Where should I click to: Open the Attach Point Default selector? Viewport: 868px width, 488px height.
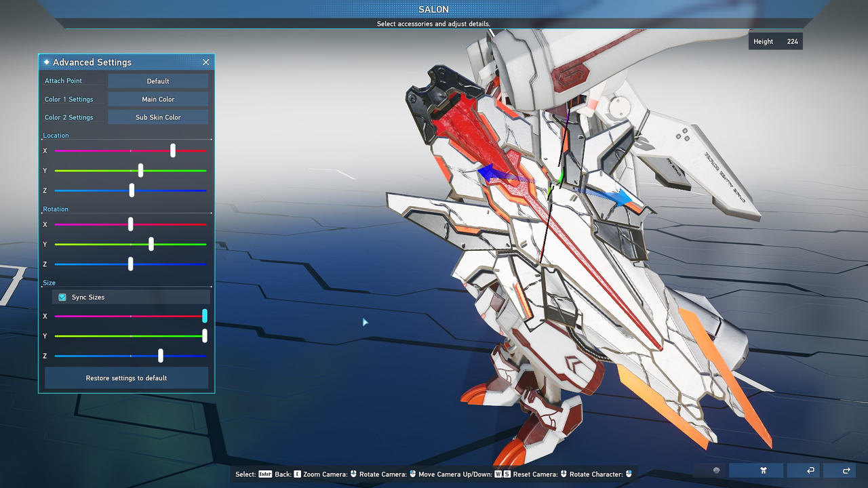tap(157, 80)
